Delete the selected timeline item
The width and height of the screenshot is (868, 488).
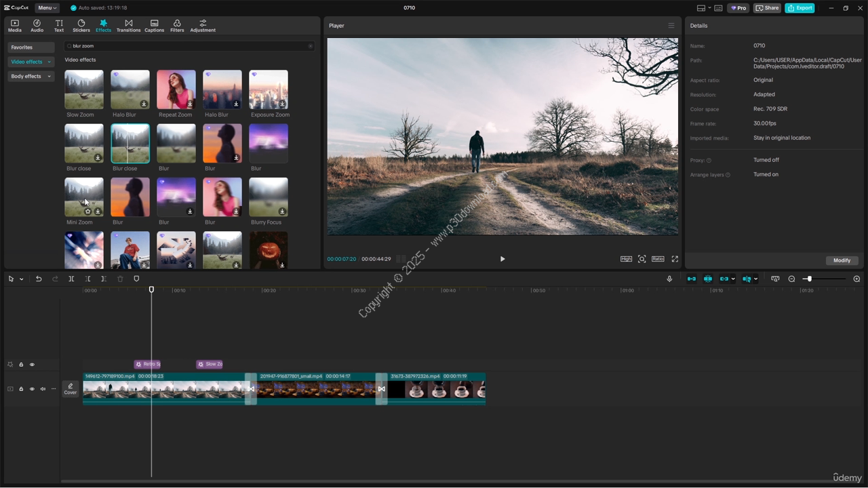tap(120, 279)
